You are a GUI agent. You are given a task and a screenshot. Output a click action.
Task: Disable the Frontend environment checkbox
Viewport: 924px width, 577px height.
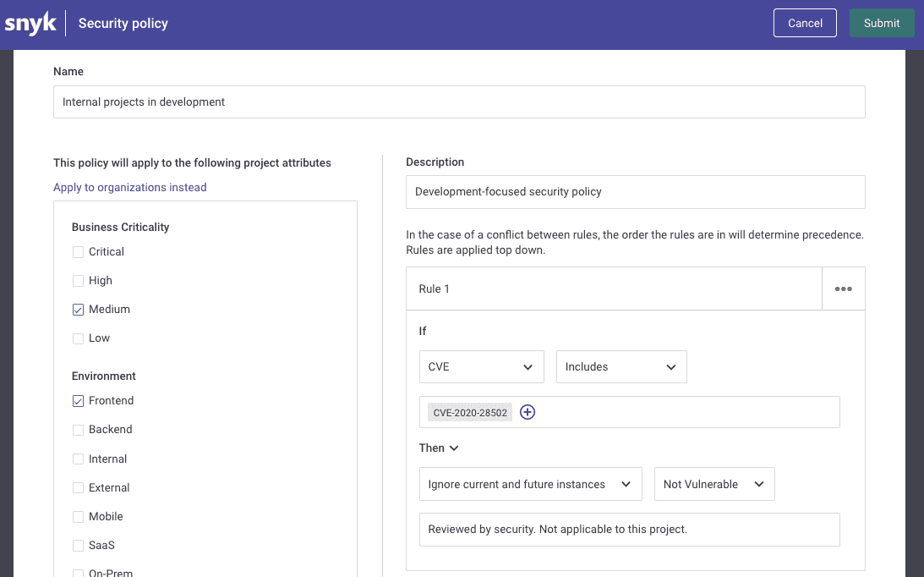78,400
